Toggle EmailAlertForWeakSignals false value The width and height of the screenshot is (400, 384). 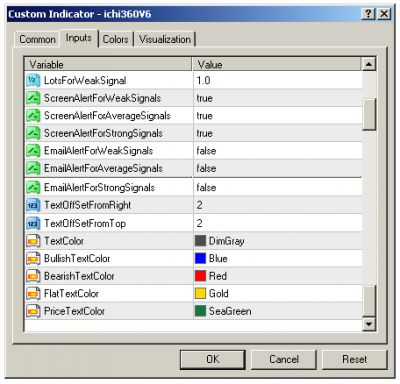pyautogui.click(x=277, y=151)
